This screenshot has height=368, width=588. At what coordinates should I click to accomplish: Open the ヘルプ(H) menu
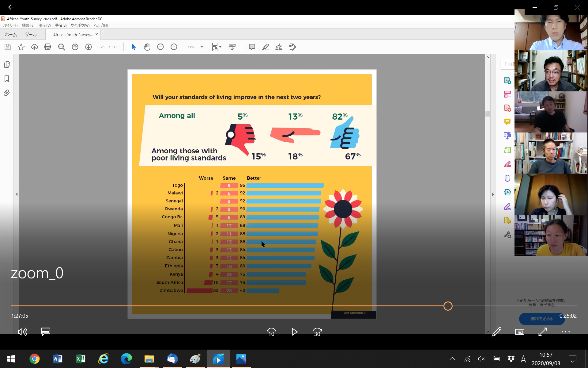pos(101,25)
